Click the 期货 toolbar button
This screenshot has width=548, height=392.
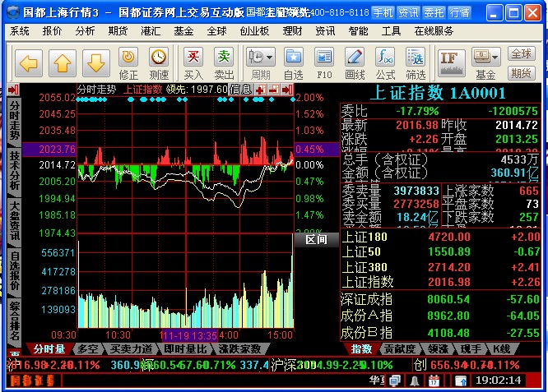[x=521, y=73]
